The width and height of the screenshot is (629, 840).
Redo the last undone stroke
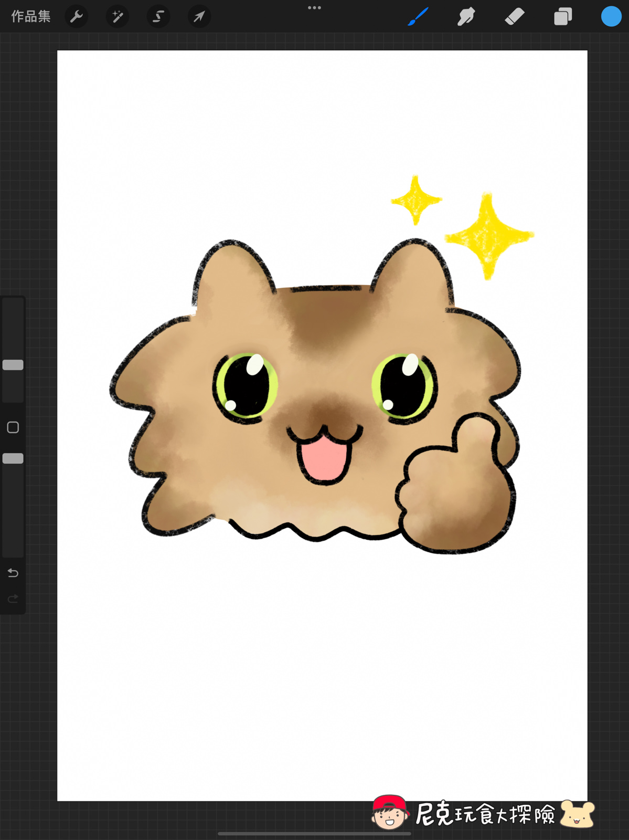tap(13, 598)
